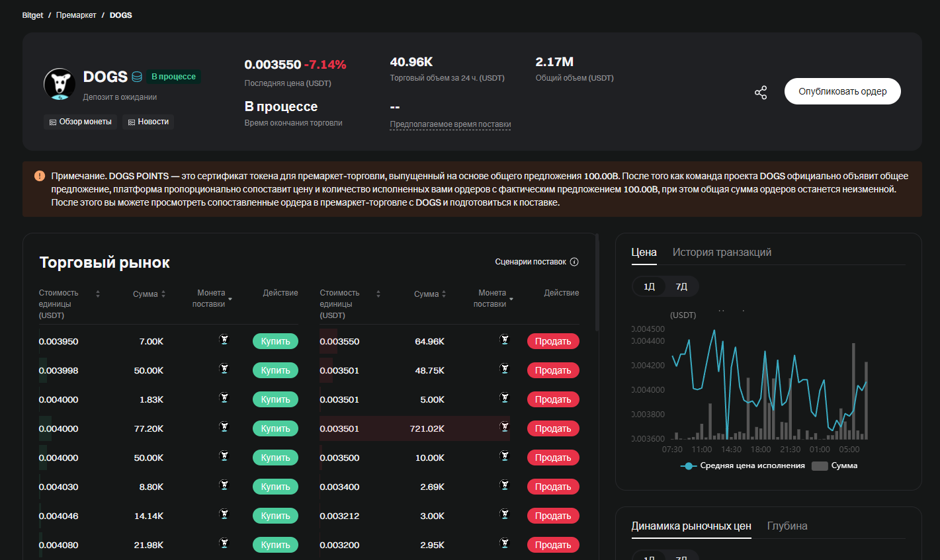Screen dimensions: 940x560
Task: Click В процессе status badge
Action: [x=173, y=77]
